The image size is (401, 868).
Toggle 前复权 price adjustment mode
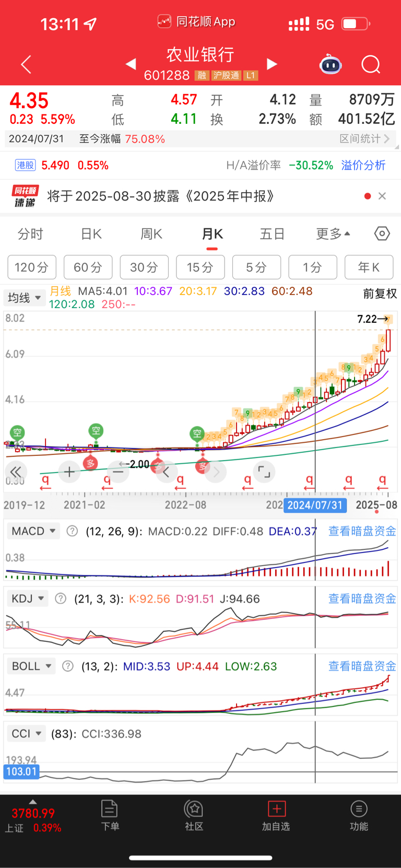(x=380, y=294)
